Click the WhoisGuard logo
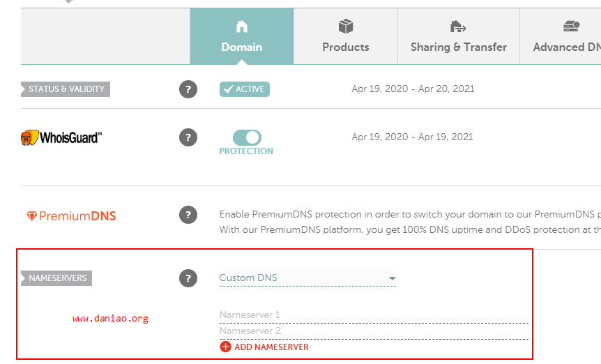This screenshot has height=364, width=601. pos(61,137)
